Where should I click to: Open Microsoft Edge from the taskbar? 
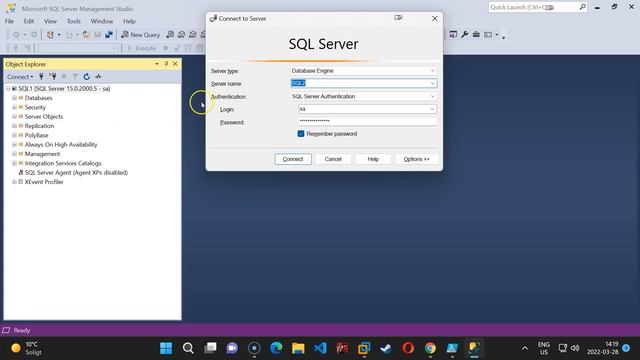coord(276,348)
